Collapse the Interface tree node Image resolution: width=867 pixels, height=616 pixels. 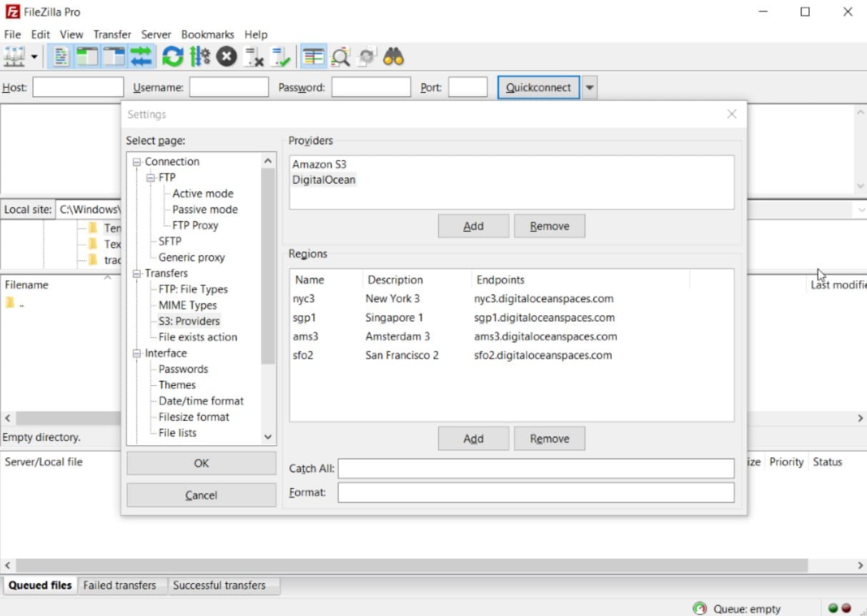(x=137, y=353)
